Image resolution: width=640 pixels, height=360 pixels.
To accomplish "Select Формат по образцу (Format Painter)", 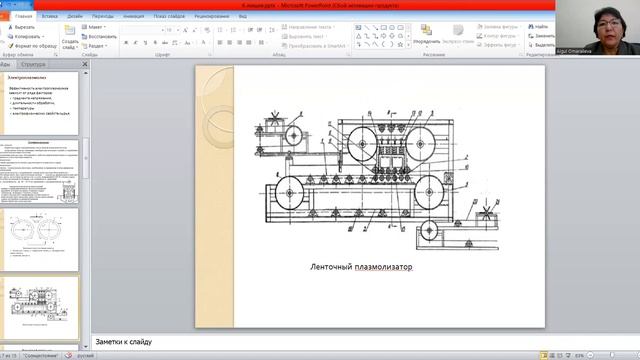I will coord(32,46).
